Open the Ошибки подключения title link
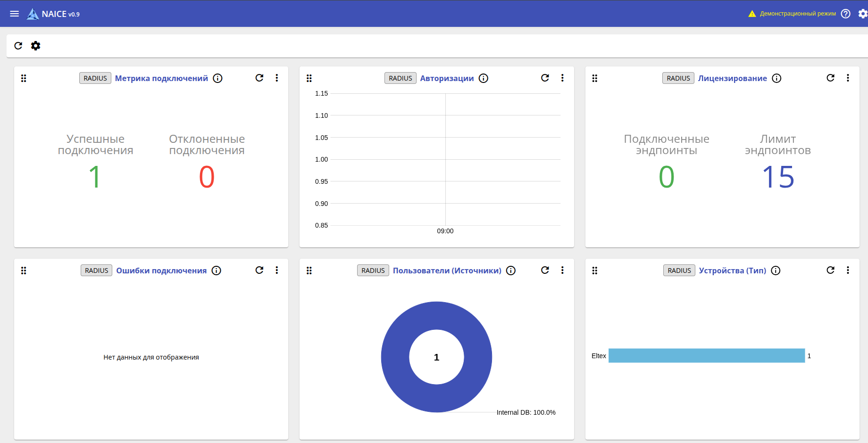This screenshot has height=443, width=868. point(161,271)
